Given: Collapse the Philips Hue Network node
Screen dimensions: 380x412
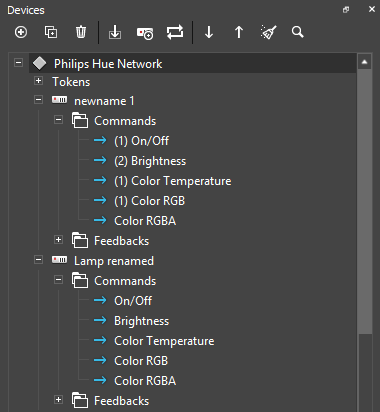Looking at the screenshot, I should 19,62.
